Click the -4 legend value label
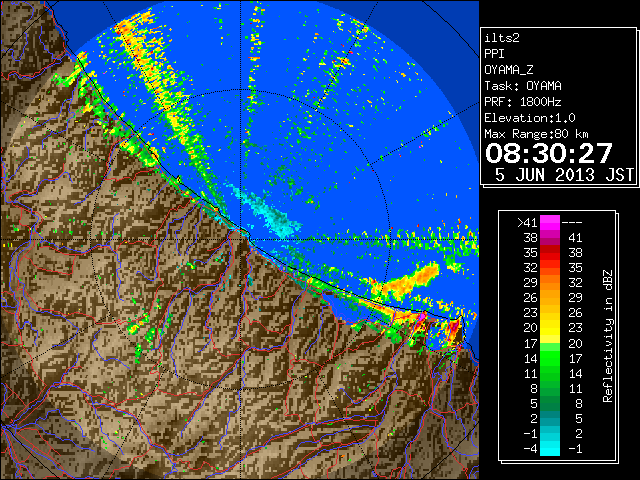Image resolution: width=640 pixels, height=480 pixels. (530, 448)
